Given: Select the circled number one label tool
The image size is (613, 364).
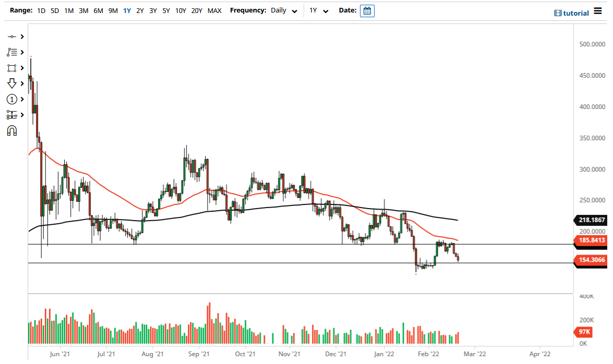Looking at the screenshot, I should tap(11, 99).
